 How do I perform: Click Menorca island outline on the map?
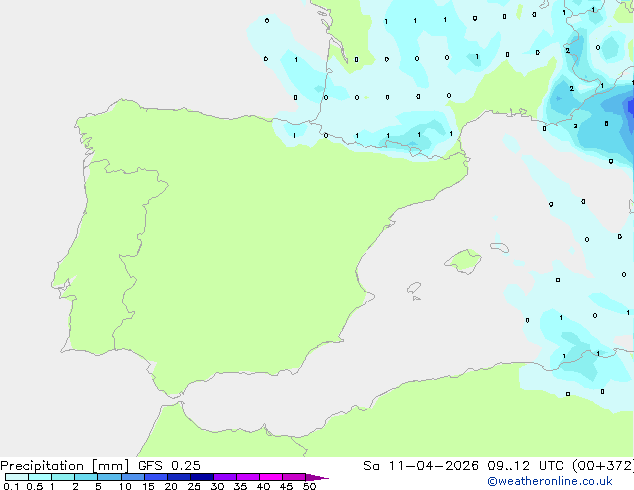(x=499, y=247)
